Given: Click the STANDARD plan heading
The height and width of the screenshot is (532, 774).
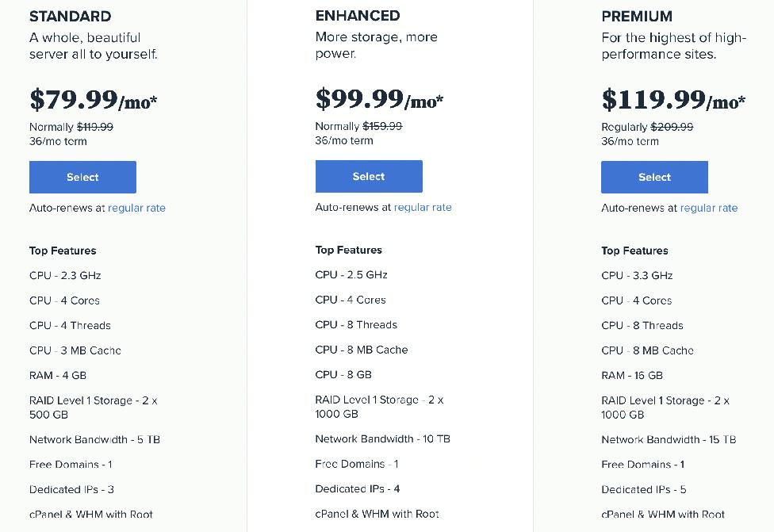Looking at the screenshot, I should point(70,17).
